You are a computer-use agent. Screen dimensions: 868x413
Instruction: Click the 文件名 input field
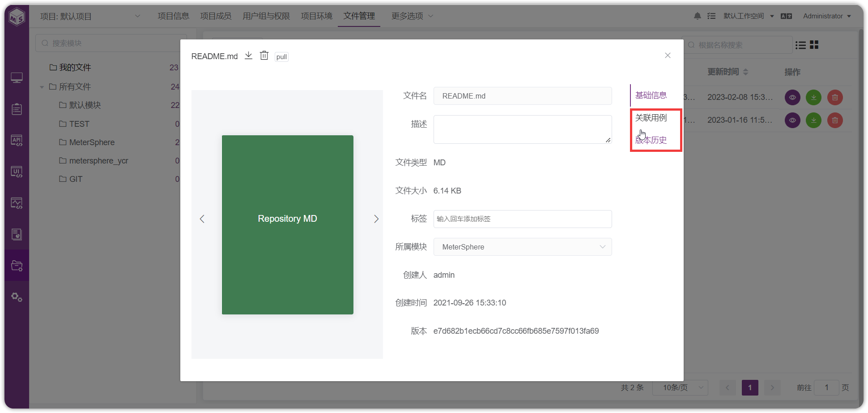(x=523, y=96)
